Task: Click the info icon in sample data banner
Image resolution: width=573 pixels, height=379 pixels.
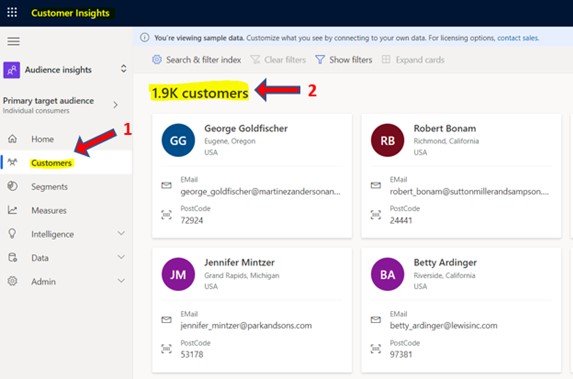Action: [x=145, y=38]
